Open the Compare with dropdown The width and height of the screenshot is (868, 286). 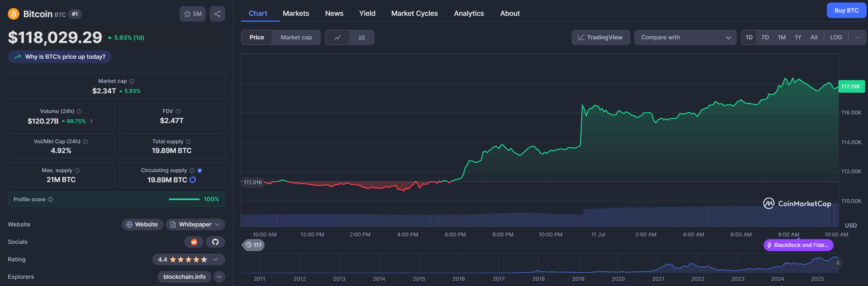pos(685,37)
